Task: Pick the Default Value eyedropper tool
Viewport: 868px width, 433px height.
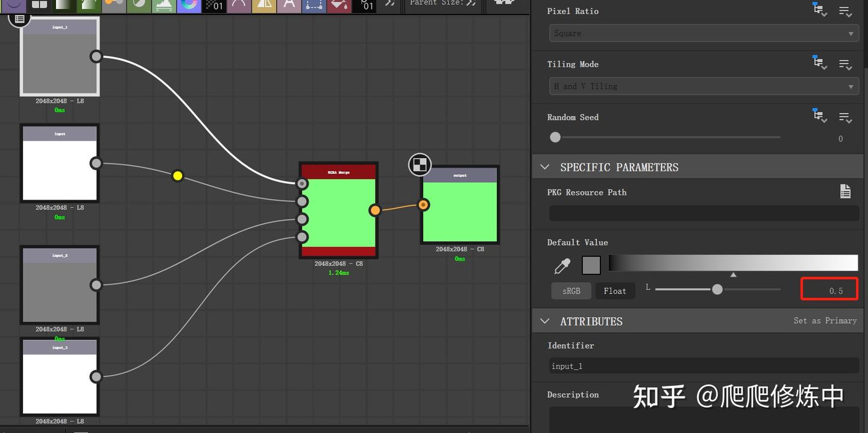Action: click(562, 265)
